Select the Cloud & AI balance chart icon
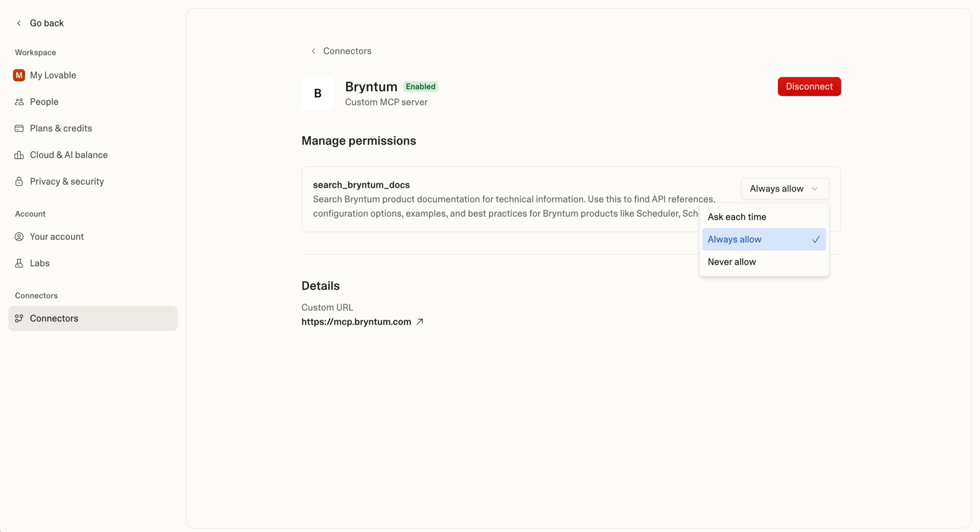The height and width of the screenshot is (532, 980). (19, 155)
